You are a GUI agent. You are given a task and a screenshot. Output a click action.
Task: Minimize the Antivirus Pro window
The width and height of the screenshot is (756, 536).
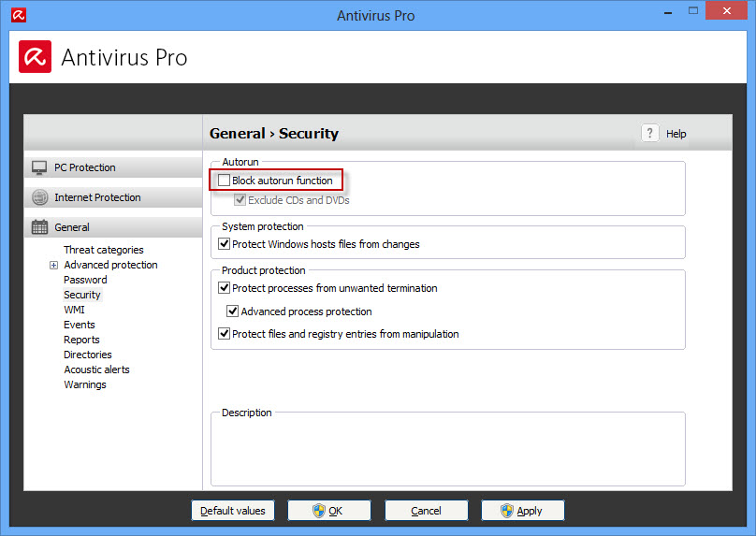click(668, 12)
